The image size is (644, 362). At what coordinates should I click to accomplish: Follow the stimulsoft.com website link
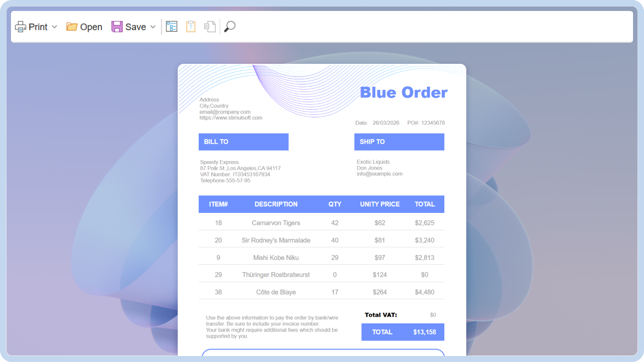231,118
